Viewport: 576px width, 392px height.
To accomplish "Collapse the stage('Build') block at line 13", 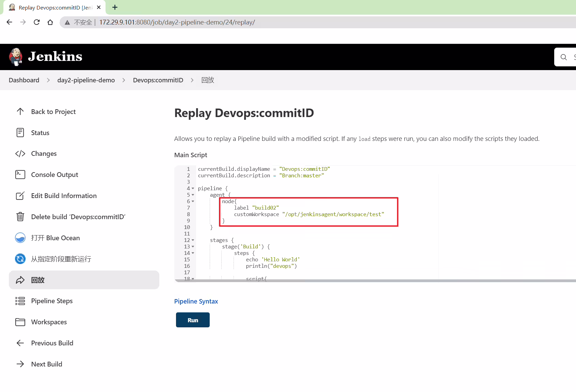I will [x=193, y=247].
